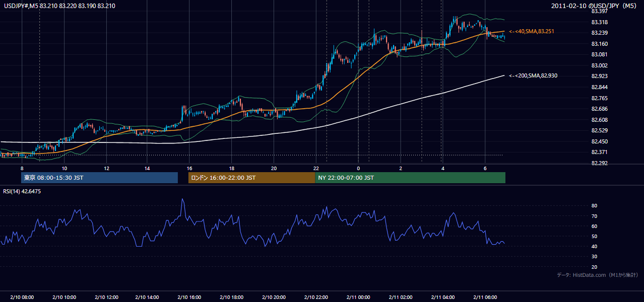Image resolution: width=644 pixels, height=302 pixels.
Task: Click hour label 18 under the price chart
Action: click(231, 168)
